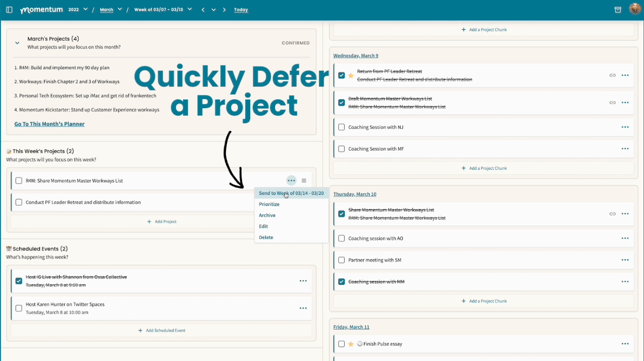Mark Conduct PF Leader Retreat as done

(x=19, y=201)
